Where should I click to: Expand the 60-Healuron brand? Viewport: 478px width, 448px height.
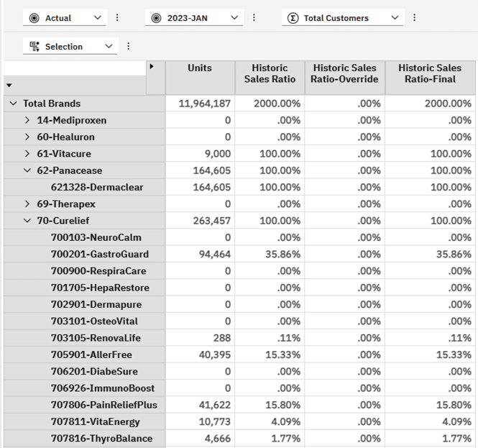pyautogui.click(x=27, y=137)
